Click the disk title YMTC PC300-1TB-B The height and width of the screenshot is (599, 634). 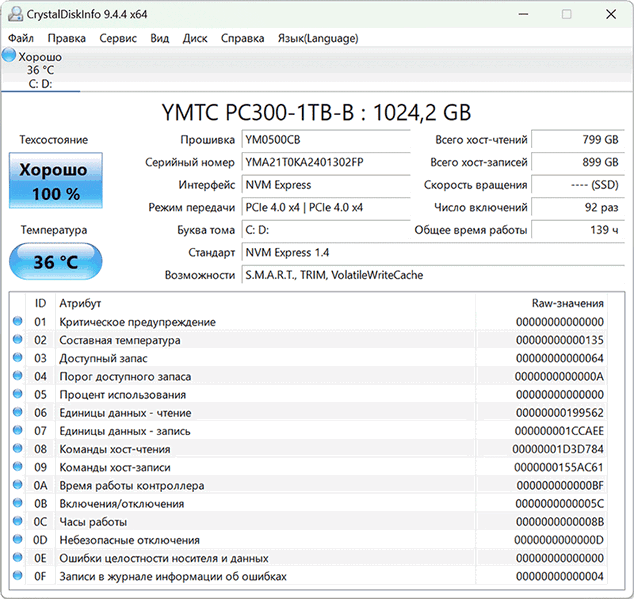(x=317, y=112)
